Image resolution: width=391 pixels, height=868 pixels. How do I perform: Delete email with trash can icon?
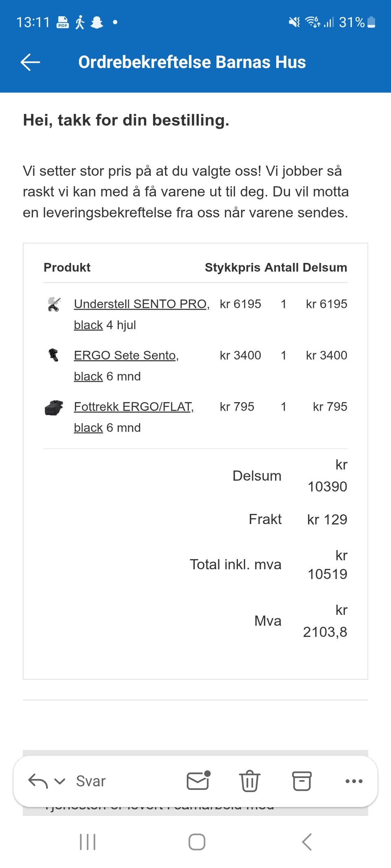click(250, 781)
